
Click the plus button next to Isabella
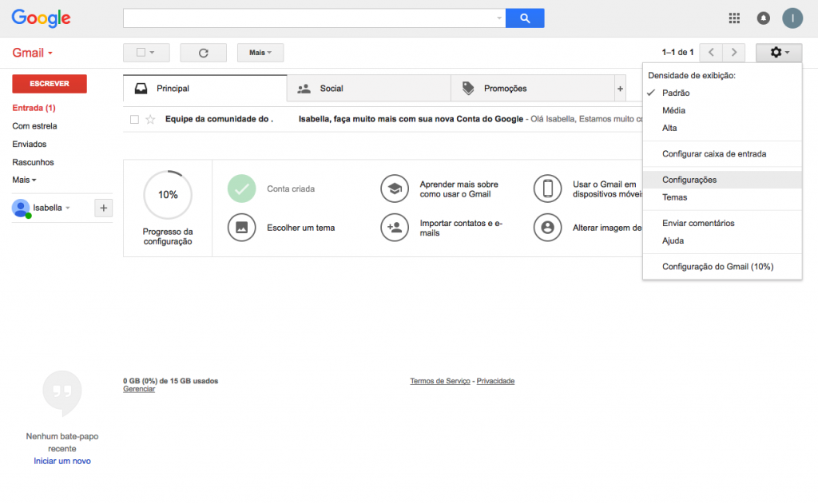103,208
